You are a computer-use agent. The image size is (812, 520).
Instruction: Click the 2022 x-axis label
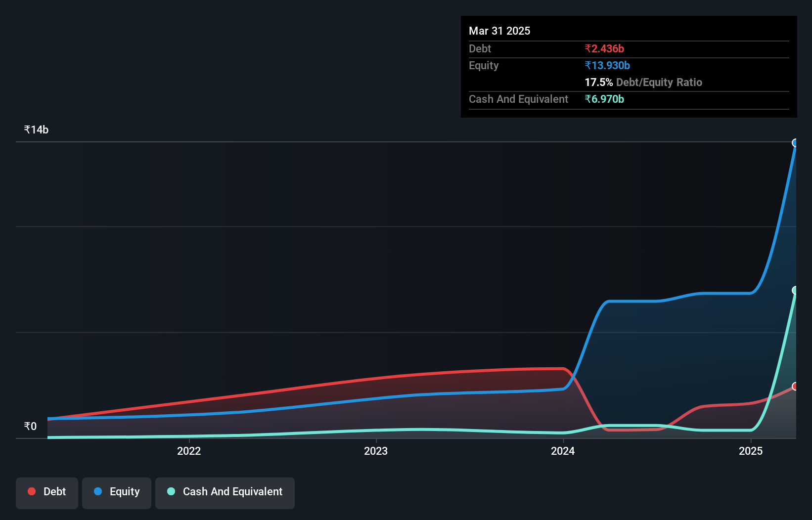[189, 451]
